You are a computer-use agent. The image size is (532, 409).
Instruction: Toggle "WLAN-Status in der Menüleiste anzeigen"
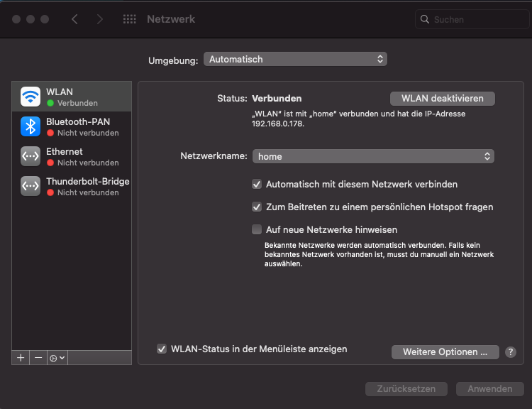162,349
